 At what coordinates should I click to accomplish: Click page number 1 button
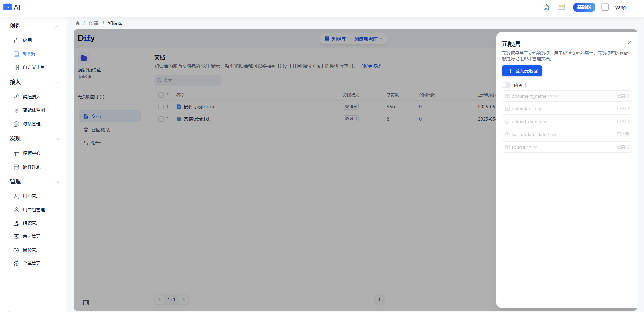[x=379, y=300]
